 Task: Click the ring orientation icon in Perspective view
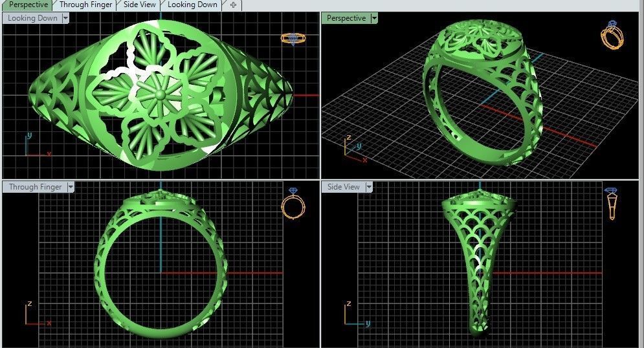click(612, 34)
